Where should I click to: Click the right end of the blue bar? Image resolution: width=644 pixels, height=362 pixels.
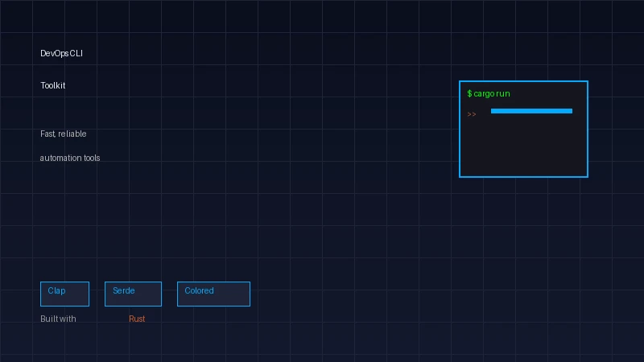click(569, 111)
